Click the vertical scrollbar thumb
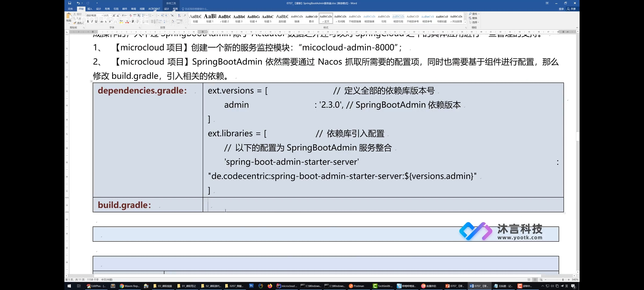The height and width of the screenshot is (290, 644). [x=577, y=136]
